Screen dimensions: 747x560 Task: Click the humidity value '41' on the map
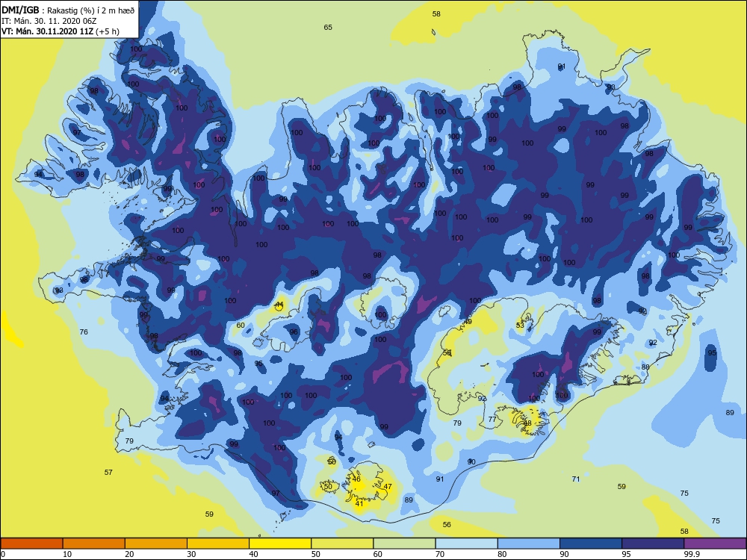point(359,504)
